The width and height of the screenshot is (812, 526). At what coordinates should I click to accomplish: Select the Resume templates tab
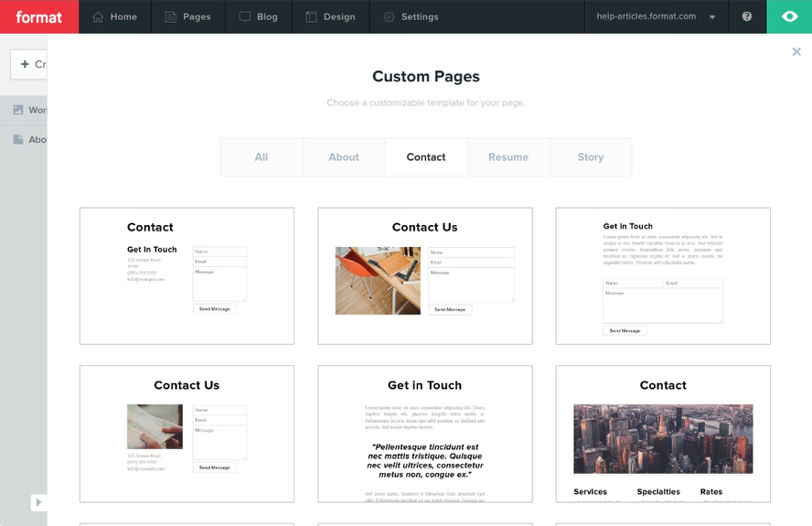coord(508,157)
